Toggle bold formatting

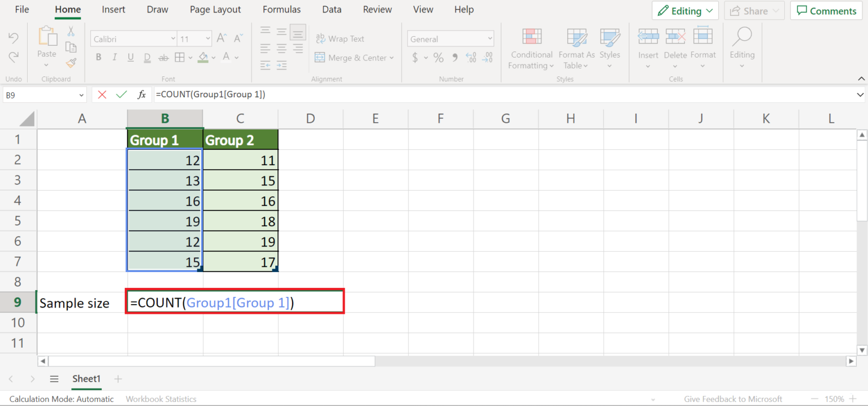[x=98, y=57]
